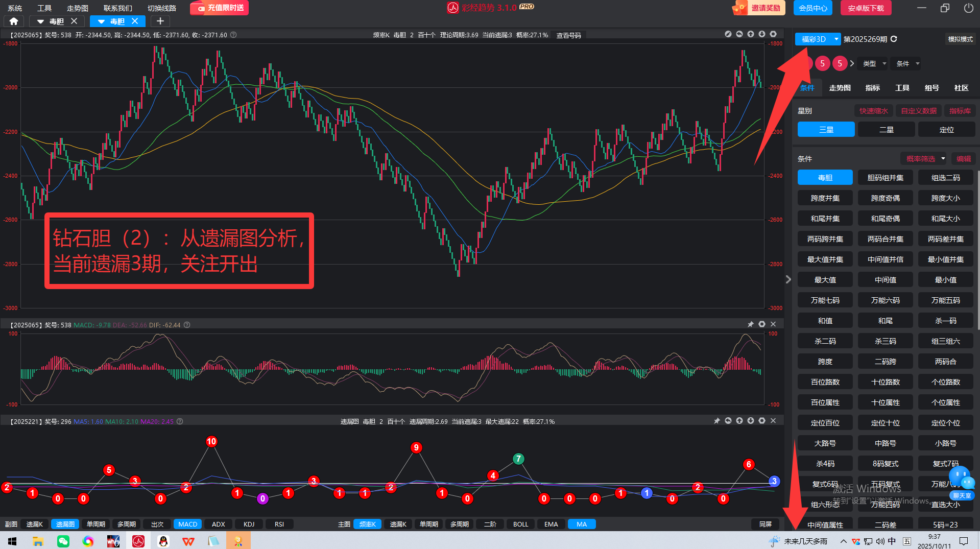Click the home icon tab

pos(14,21)
